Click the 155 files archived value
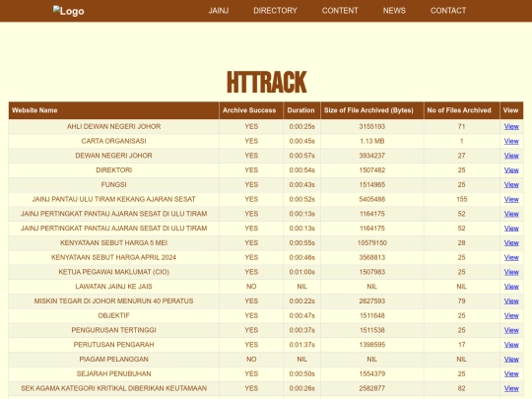The height and width of the screenshot is (399, 532). tap(461, 199)
